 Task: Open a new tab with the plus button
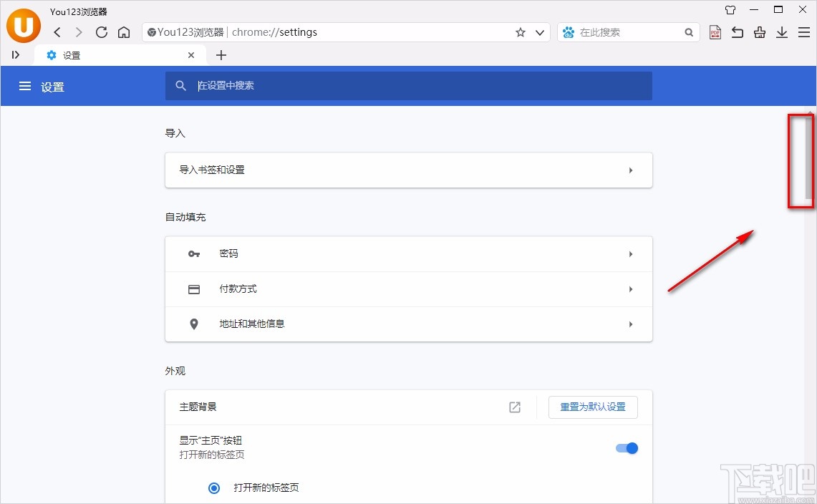tap(221, 55)
